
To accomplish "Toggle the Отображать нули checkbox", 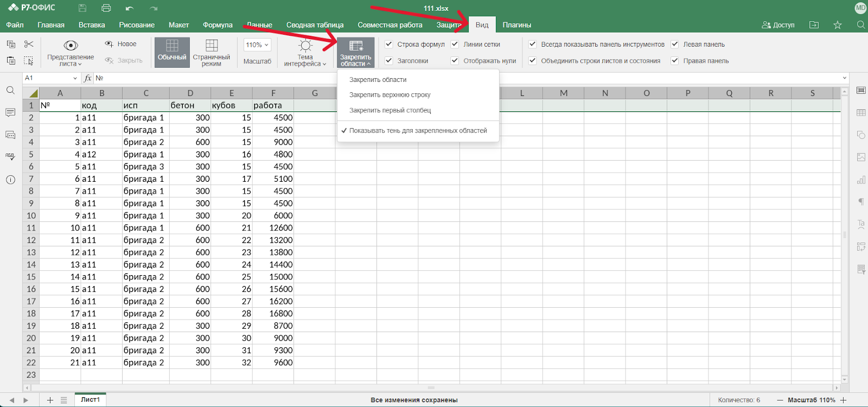I will pos(455,60).
